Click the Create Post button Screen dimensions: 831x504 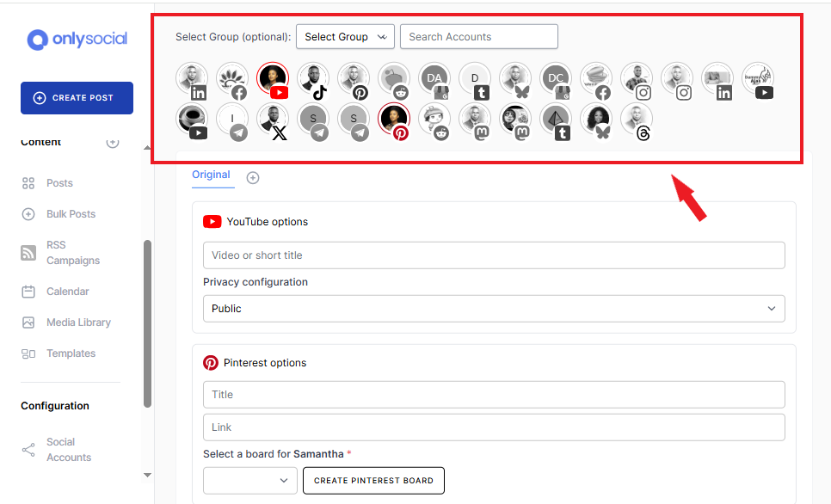(x=77, y=98)
